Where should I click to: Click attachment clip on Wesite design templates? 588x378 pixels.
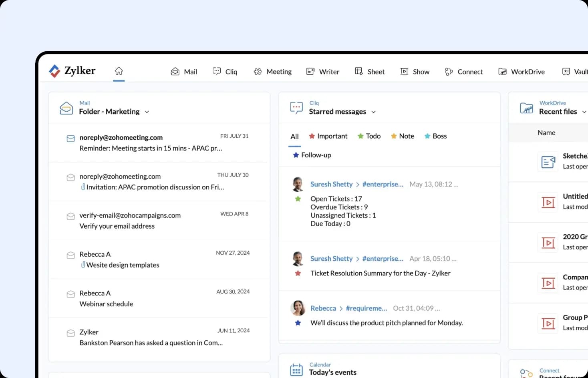point(83,264)
